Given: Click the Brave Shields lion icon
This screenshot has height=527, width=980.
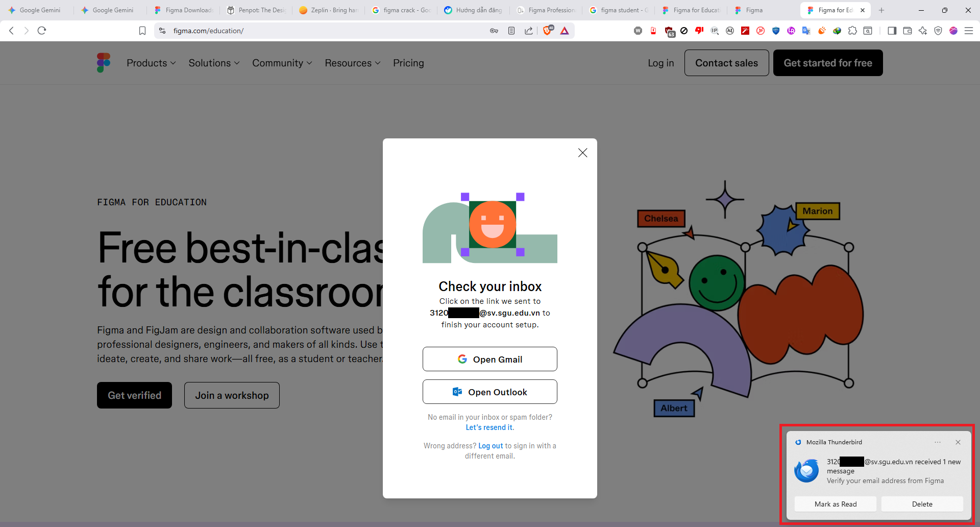Looking at the screenshot, I should [x=547, y=31].
